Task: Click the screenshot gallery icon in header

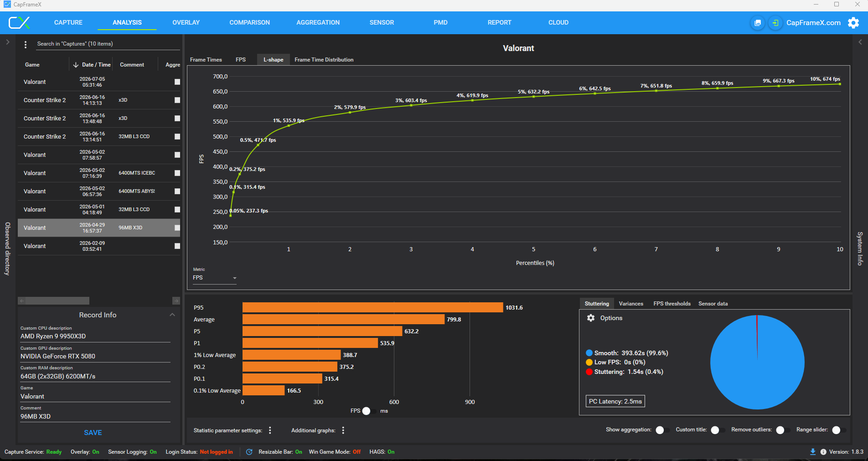Action: click(758, 23)
